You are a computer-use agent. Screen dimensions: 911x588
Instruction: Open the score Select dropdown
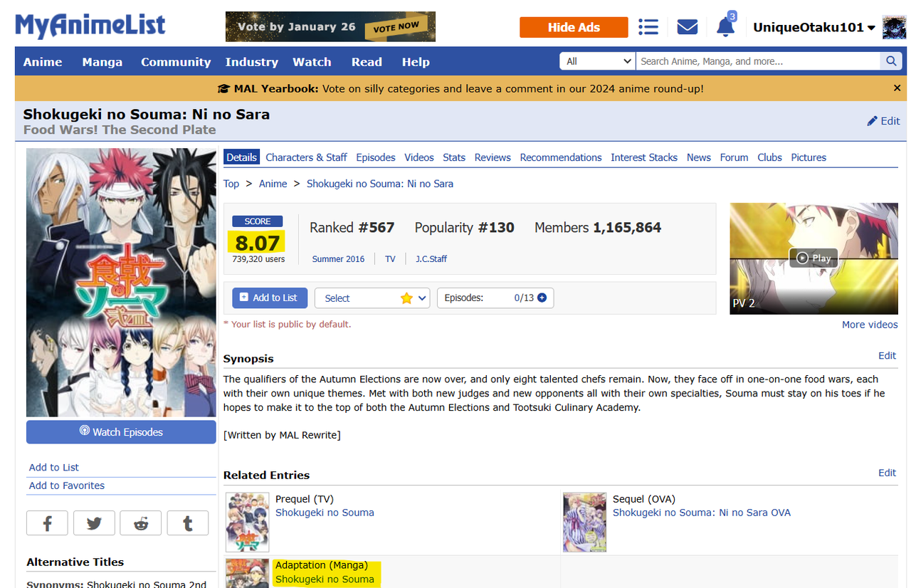pyautogui.click(x=372, y=298)
